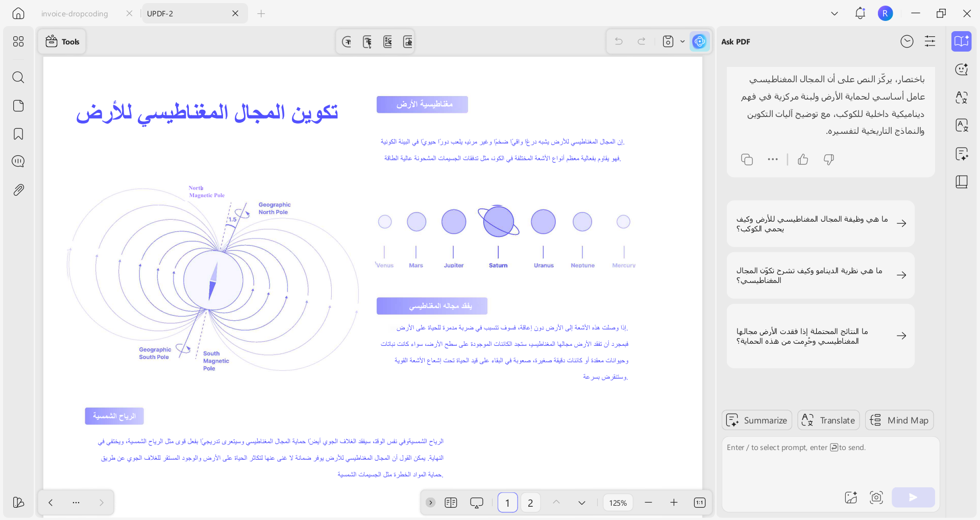Select the Search tool in the sidebar
Screen dimensions: 980x520
point(18,77)
